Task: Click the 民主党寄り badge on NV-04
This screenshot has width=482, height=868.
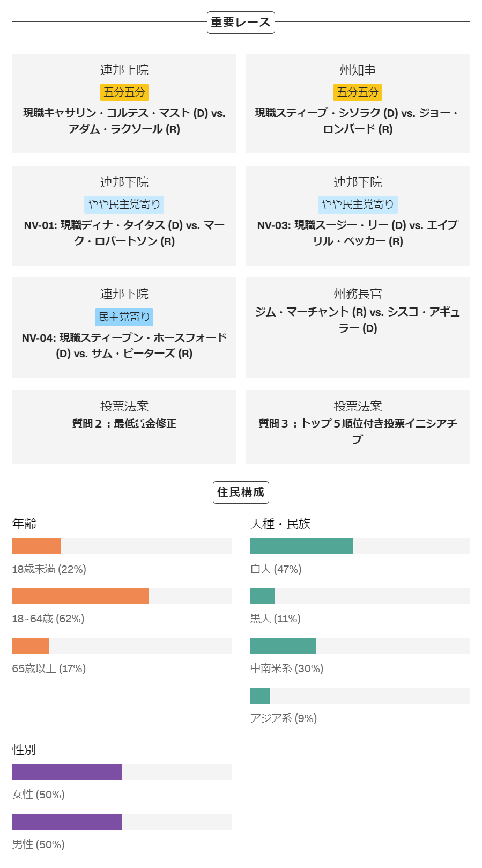Action: click(124, 317)
